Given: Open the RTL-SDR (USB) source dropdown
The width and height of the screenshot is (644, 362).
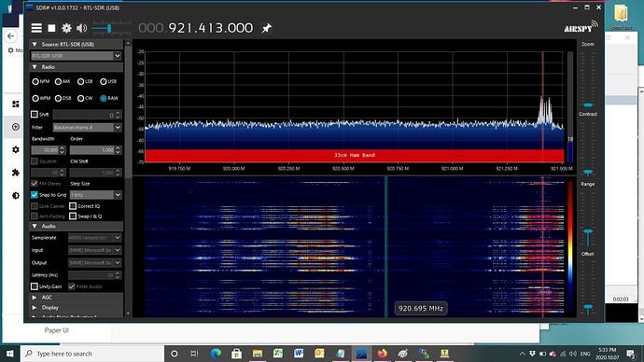Looking at the screenshot, I should click(x=77, y=56).
